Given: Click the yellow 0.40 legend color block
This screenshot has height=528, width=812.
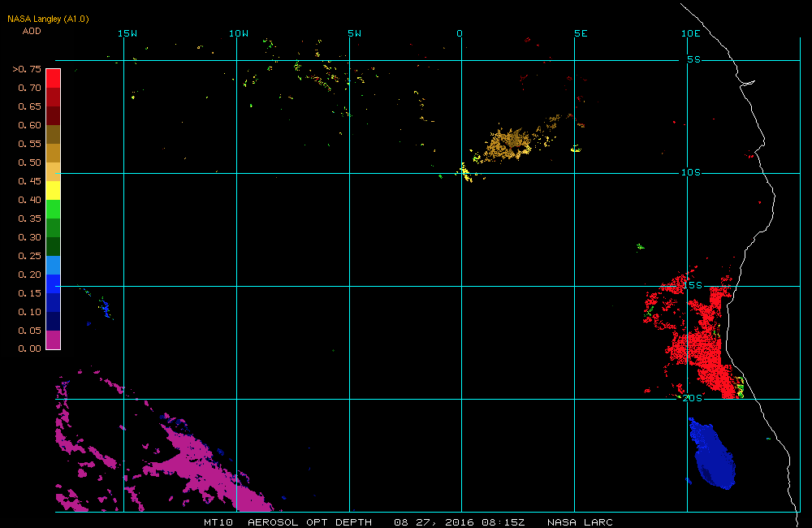Looking at the screenshot, I should pyautogui.click(x=54, y=190).
